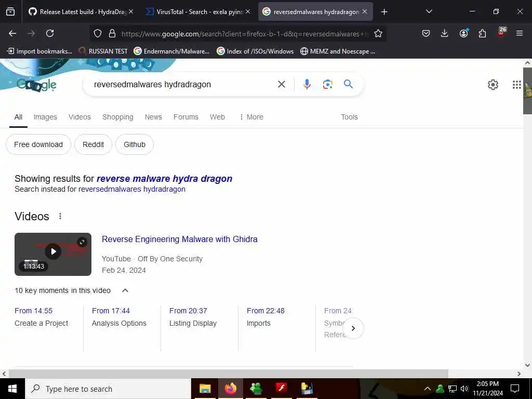Viewport: 532px width, 399px height.
Task: Open the Firefox hamburger menu
Action: pyautogui.click(x=519, y=33)
